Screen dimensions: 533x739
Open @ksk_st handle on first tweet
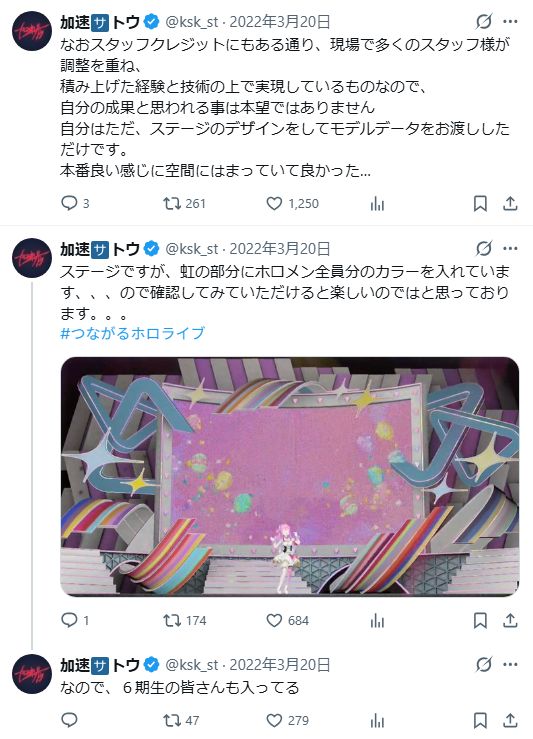click(192, 22)
